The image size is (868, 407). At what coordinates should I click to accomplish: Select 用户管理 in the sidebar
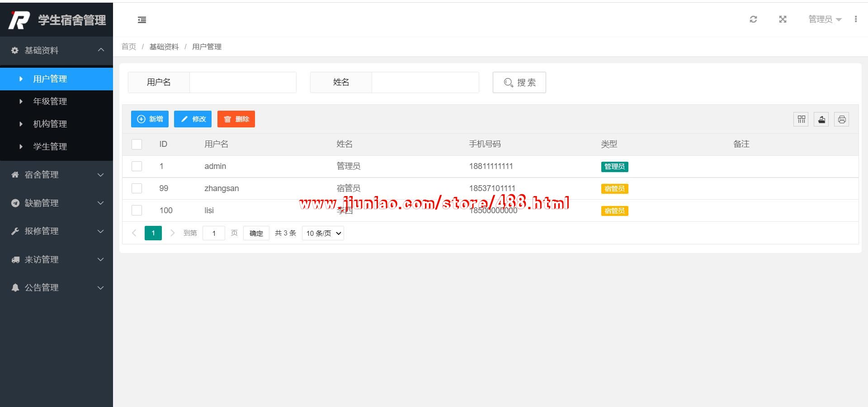tap(57, 79)
